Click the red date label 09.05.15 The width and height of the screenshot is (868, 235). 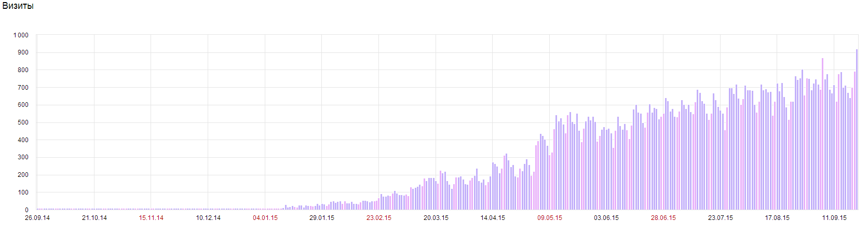pyautogui.click(x=550, y=218)
